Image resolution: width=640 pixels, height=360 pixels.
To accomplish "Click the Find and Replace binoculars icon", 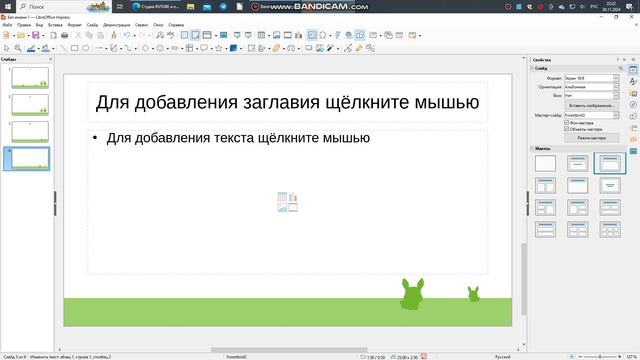I will coord(160,36).
